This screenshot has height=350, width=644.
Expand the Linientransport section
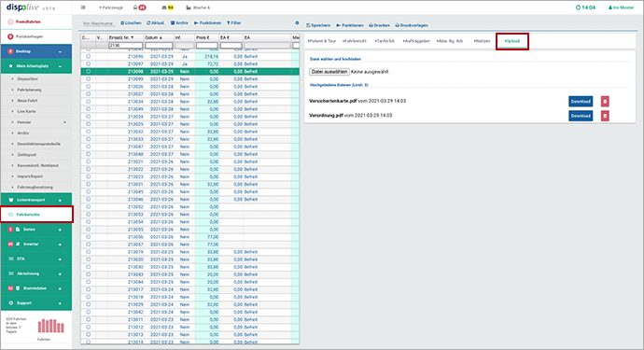[x=60, y=200]
